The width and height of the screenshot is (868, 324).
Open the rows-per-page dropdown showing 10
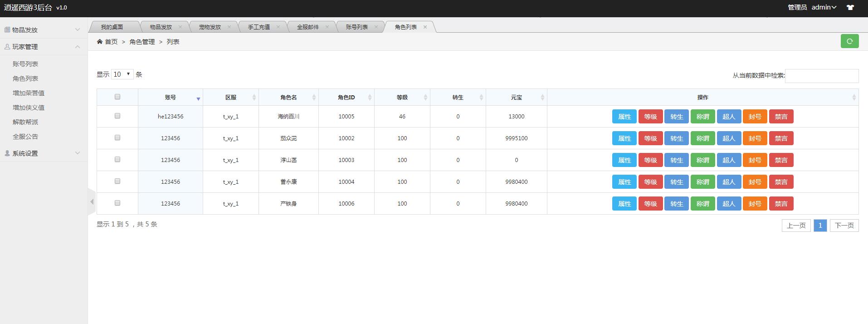(x=122, y=74)
